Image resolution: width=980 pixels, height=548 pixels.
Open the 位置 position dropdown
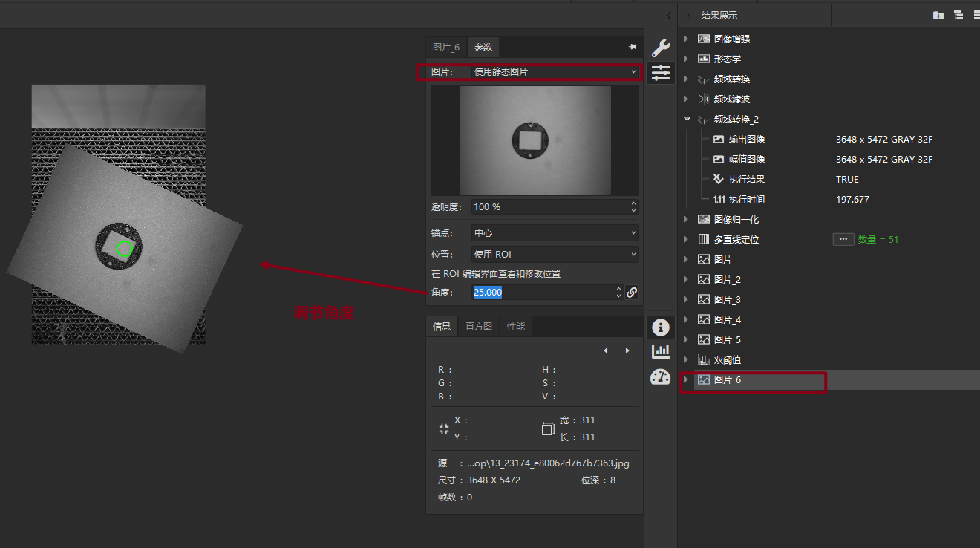point(555,255)
